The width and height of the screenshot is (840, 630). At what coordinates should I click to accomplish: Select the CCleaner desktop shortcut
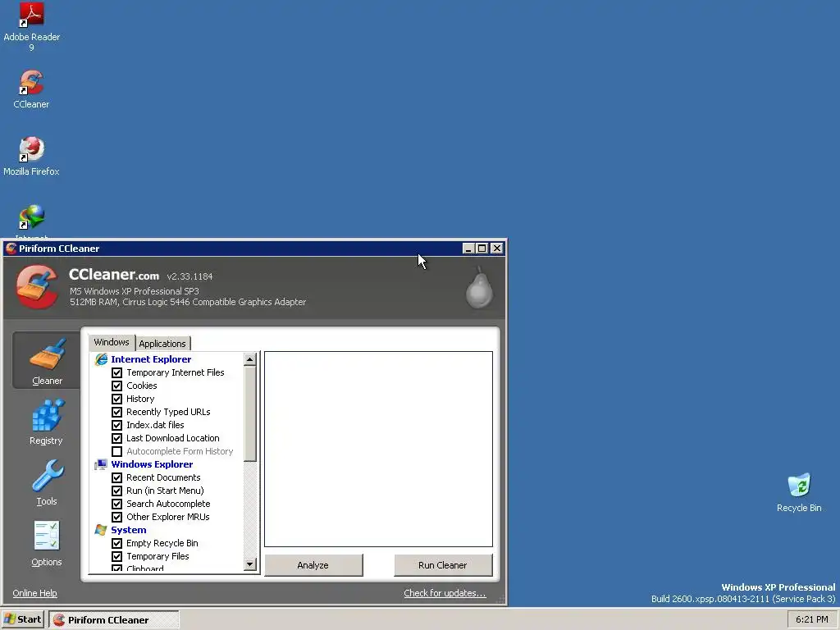click(x=32, y=89)
